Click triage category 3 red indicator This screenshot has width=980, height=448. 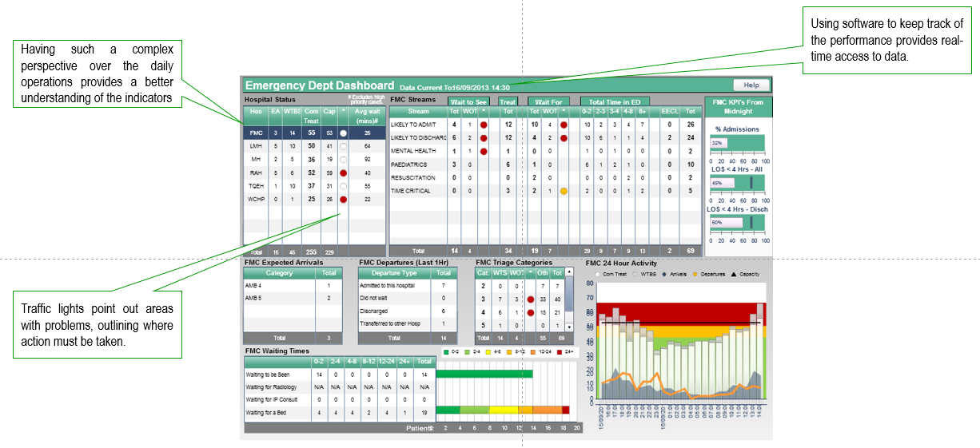point(529,299)
